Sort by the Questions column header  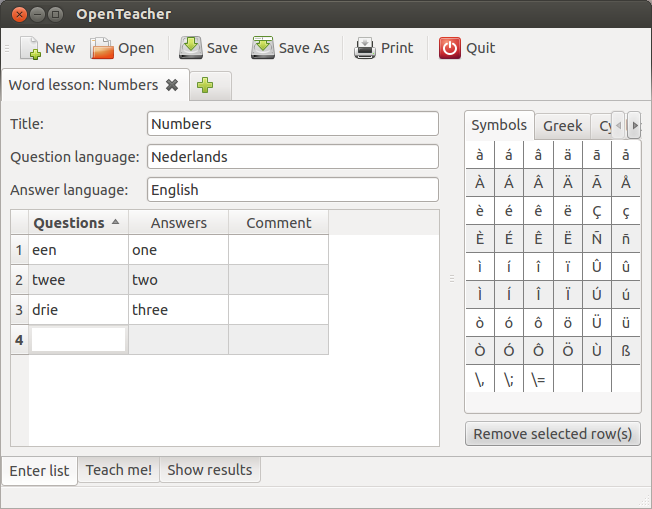click(78, 223)
